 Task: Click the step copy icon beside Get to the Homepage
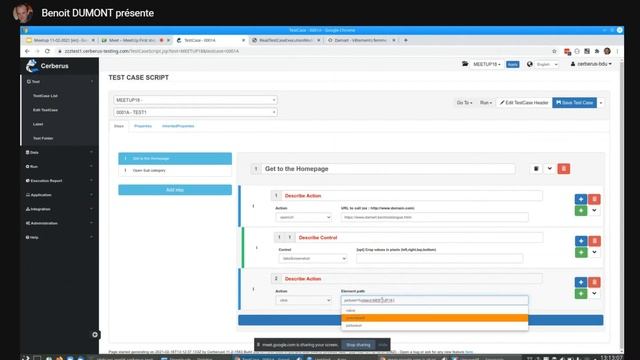[x=536, y=169]
